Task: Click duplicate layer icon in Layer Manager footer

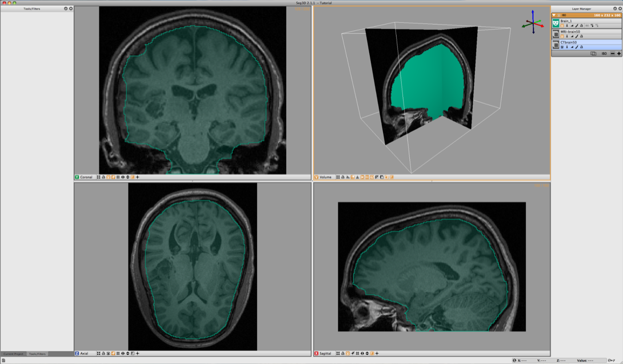Action: click(x=593, y=53)
